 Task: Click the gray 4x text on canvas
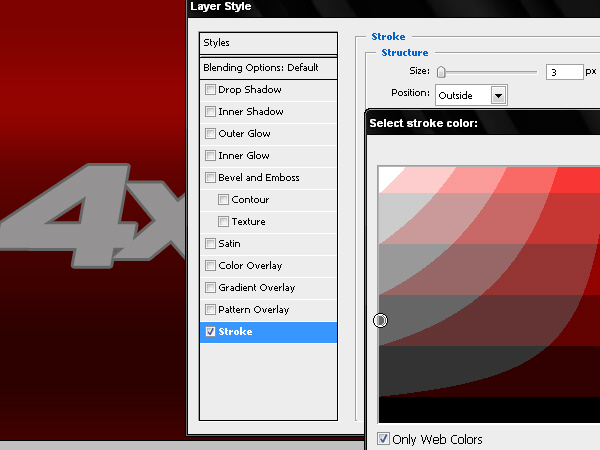point(92,216)
